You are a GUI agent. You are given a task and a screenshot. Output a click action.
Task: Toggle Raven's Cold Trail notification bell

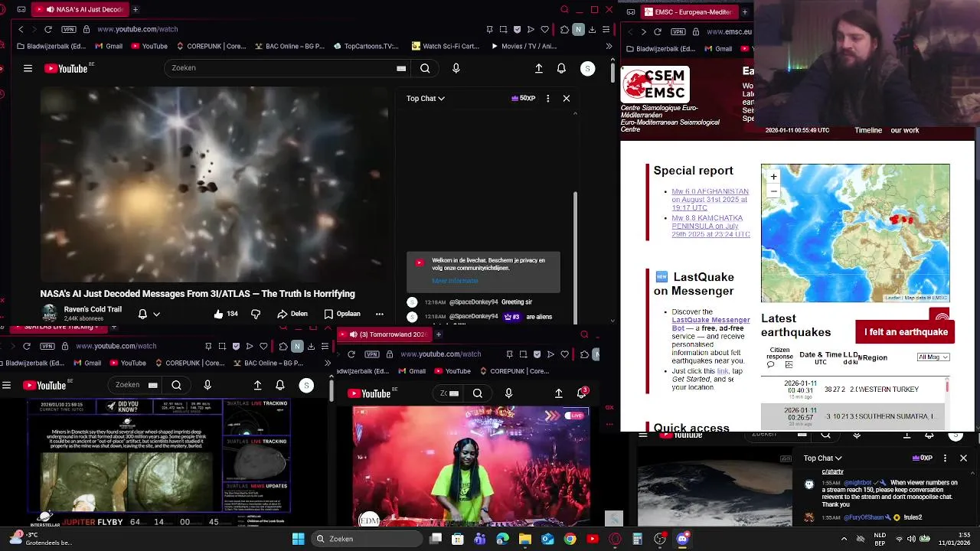point(142,314)
